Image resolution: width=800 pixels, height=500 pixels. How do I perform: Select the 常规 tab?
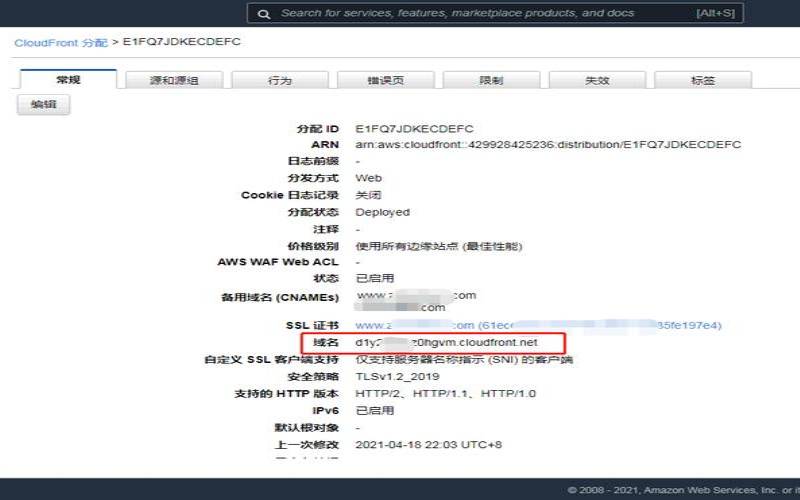tap(68, 80)
